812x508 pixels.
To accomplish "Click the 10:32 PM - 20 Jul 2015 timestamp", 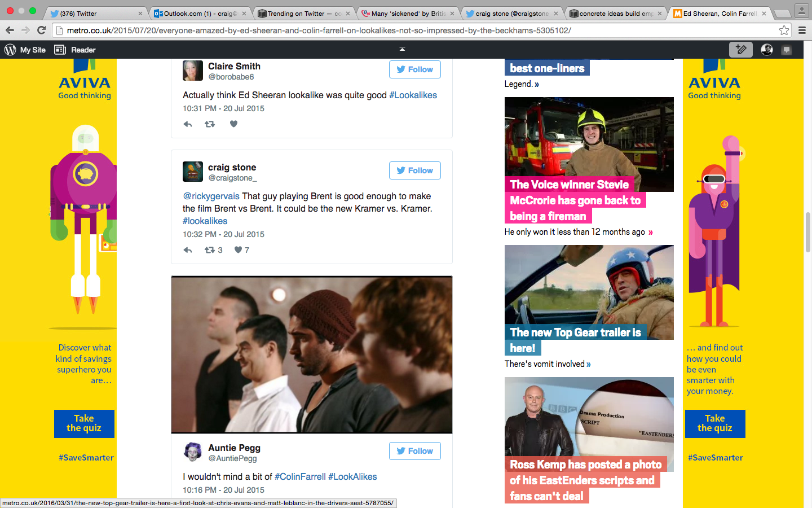I will (223, 234).
